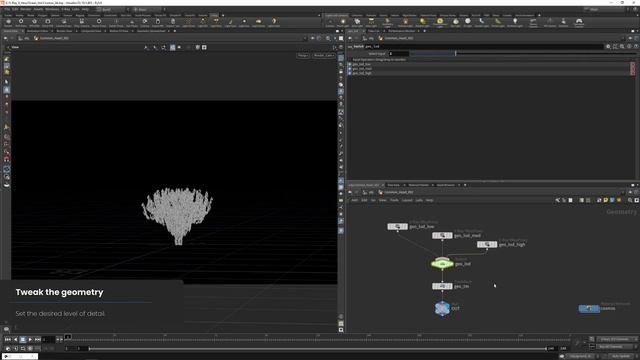640x360 pixels.
Task: Select the geo_lod switch node
Action: 442,264
